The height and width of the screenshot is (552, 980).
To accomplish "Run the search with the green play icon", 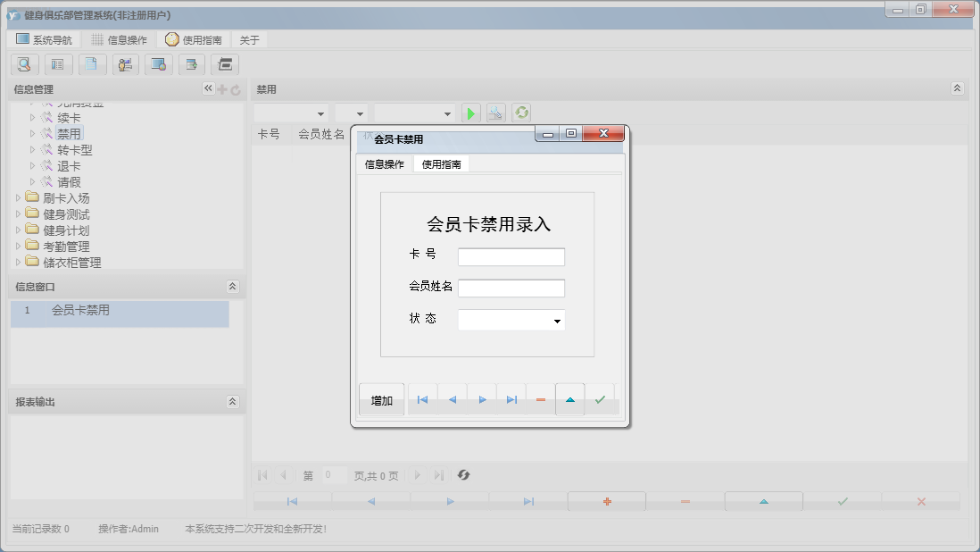I will coord(470,112).
